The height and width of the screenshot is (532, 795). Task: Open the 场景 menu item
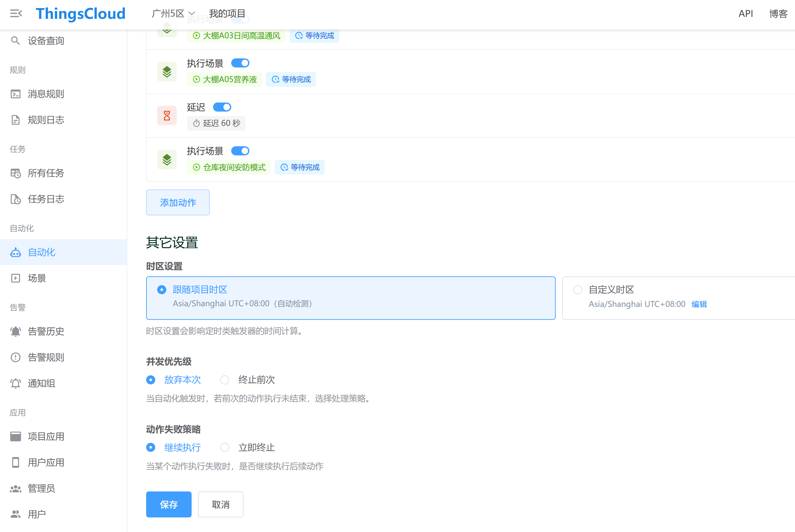37,278
